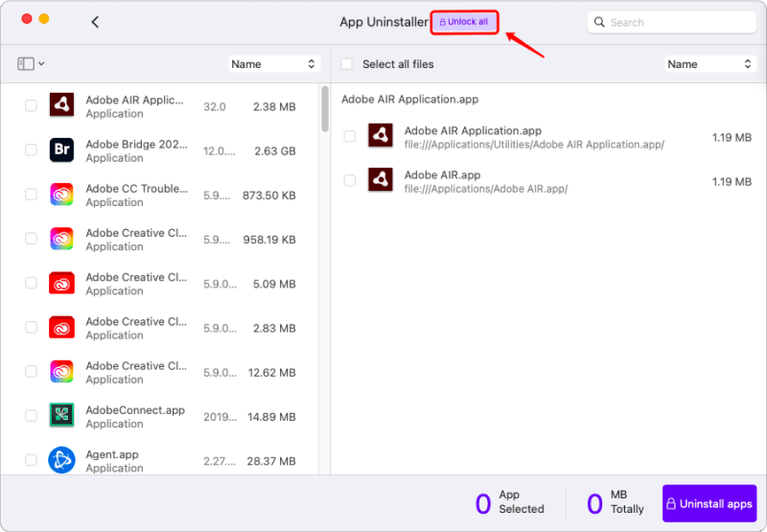
Task: Click the file:///Applications/Utilities/Adobe AIR Application.app/ path
Action: coord(534,145)
